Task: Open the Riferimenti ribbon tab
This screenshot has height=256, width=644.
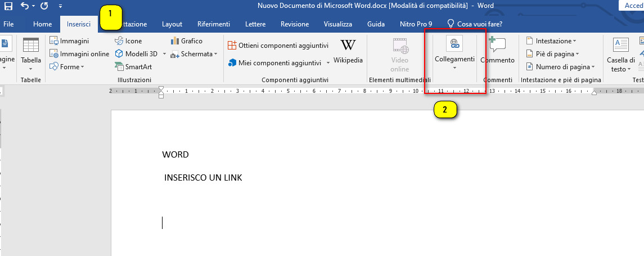Action: (x=214, y=24)
